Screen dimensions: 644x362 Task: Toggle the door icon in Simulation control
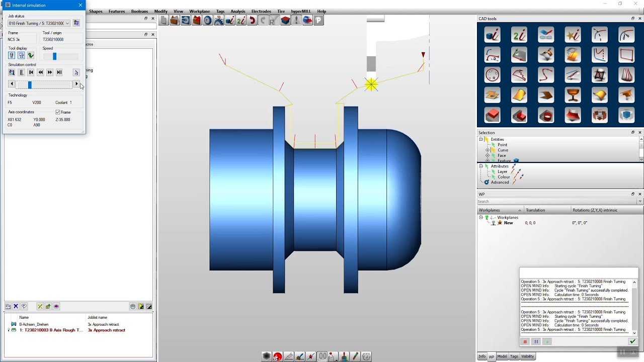click(x=21, y=72)
